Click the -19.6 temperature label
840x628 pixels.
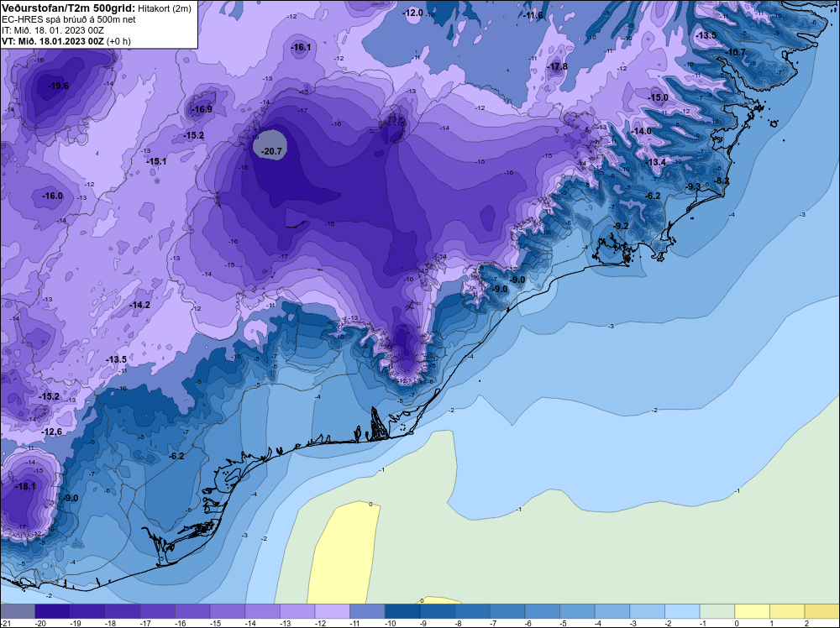click(59, 86)
